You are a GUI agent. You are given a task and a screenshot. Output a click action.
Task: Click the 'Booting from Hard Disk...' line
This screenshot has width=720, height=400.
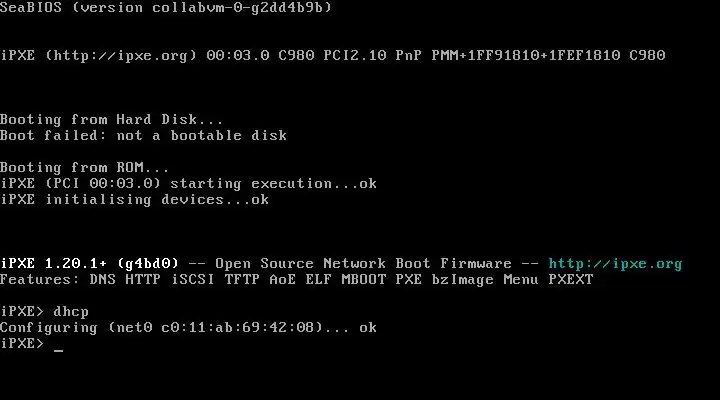pyautogui.click(x=112, y=120)
